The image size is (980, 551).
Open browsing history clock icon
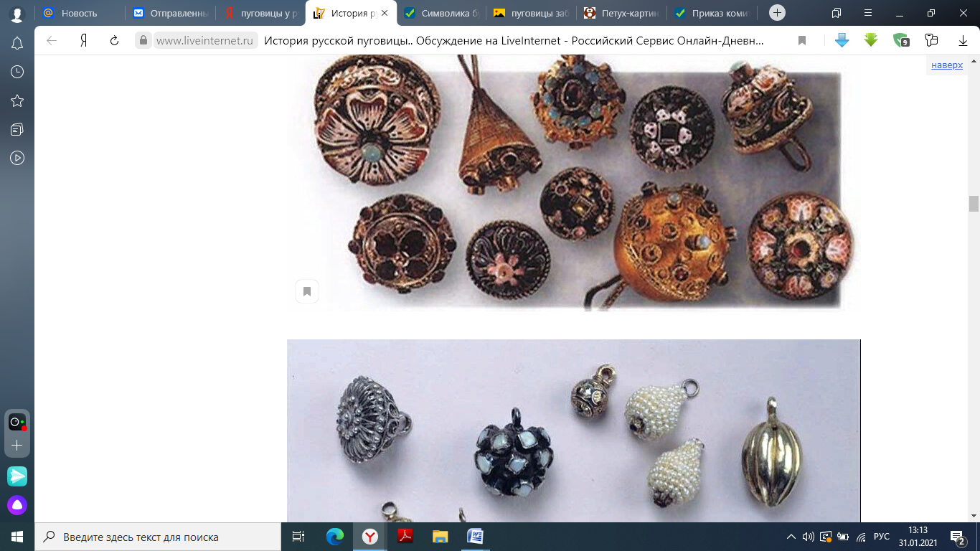click(17, 72)
